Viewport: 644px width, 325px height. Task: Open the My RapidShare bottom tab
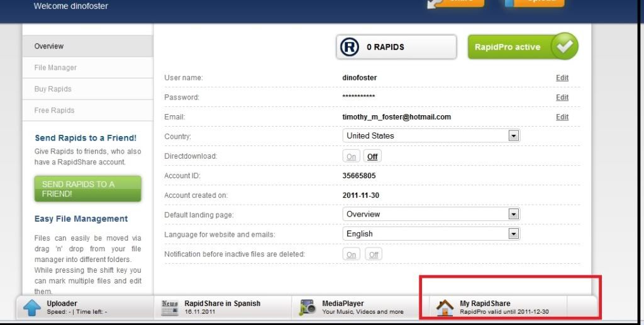tap(498, 307)
